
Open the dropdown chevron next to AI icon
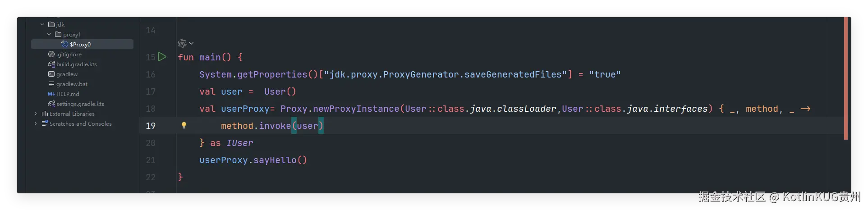pos(191,43)
